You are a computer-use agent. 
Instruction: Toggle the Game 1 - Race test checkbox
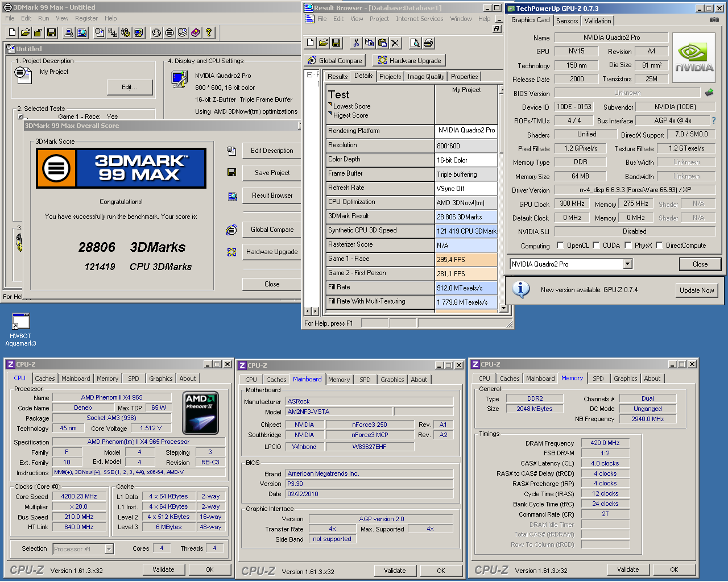coord(20,117)
